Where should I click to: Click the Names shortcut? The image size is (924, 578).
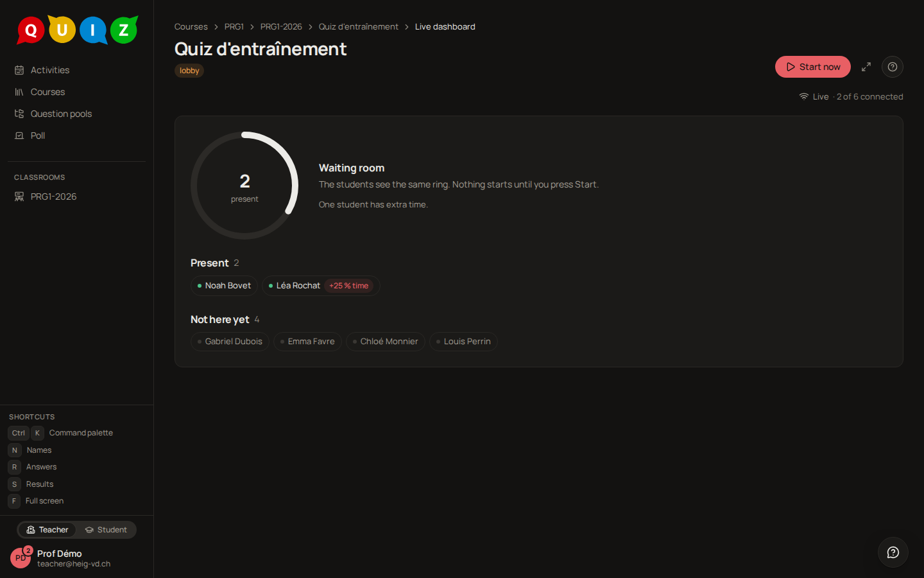[30, 450]
